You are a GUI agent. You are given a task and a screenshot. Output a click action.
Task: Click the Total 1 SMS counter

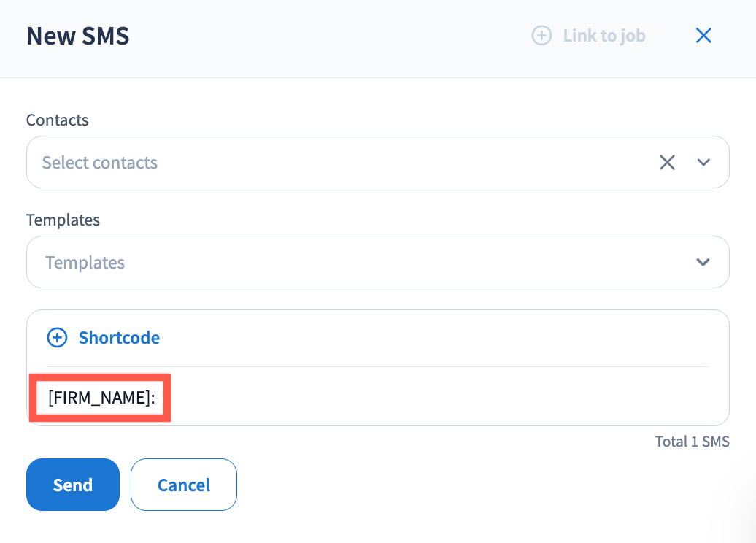(x=692, y=442)
